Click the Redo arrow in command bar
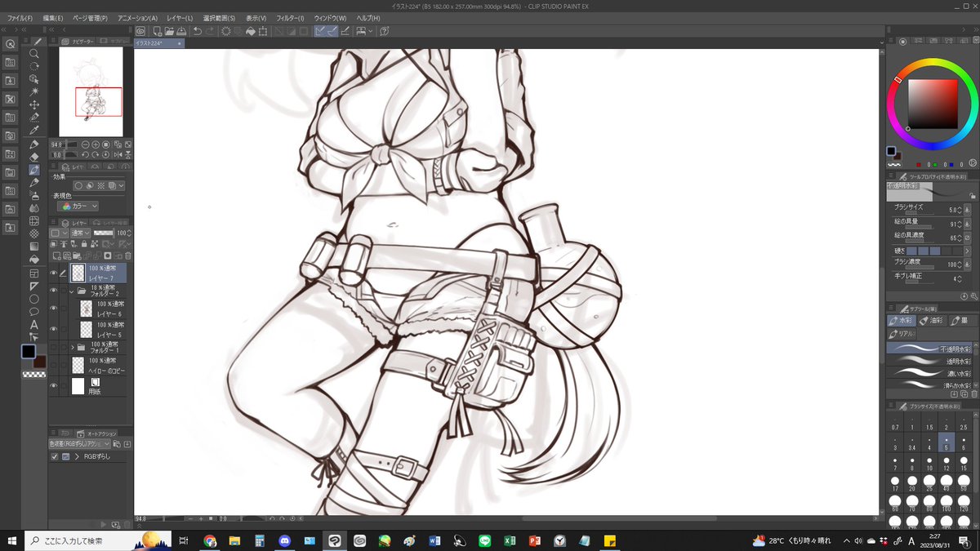980x551 pixels. (210, 31)
